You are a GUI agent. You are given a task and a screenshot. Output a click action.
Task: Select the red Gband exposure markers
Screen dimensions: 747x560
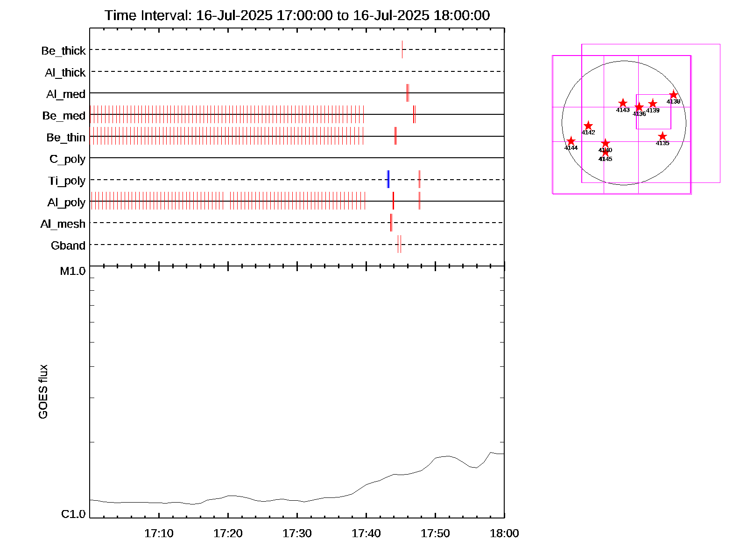pos(399,244)
